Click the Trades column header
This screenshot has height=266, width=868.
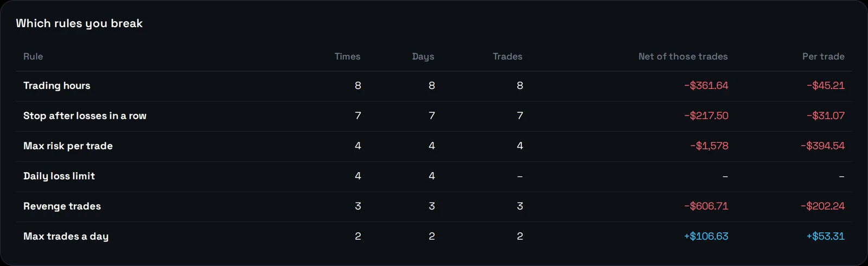click(x=507, y=56)
